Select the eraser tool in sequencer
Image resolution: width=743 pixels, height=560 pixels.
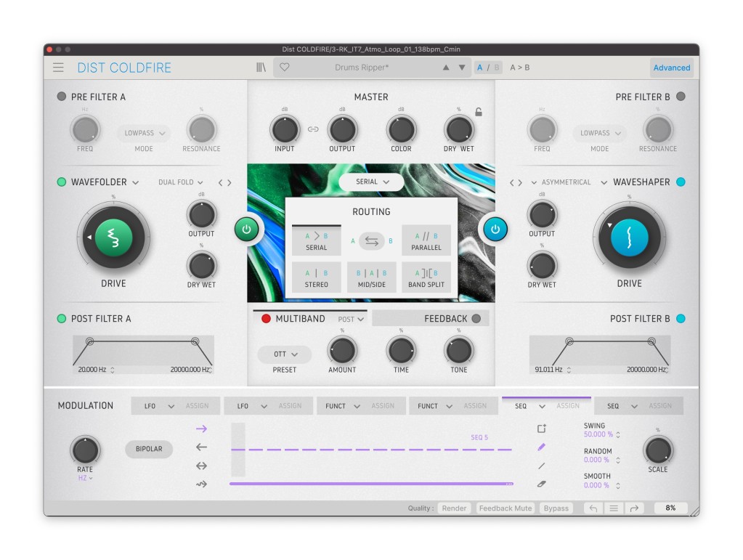point(541,484)
